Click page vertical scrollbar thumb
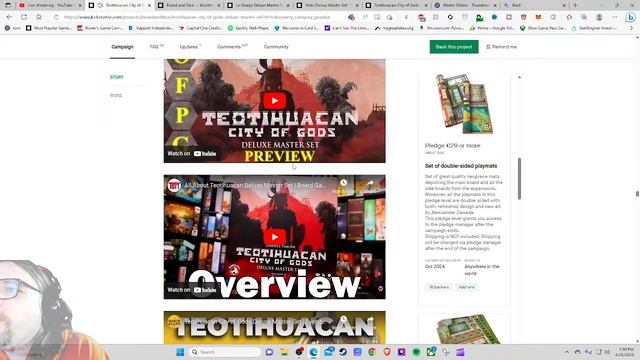640x360 pixels. pos(637,194)
